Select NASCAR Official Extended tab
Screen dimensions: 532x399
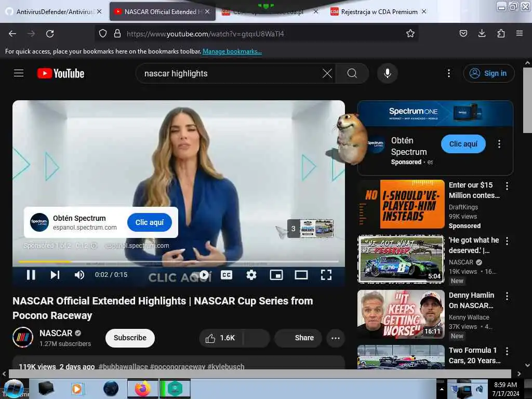click(162, 12)
